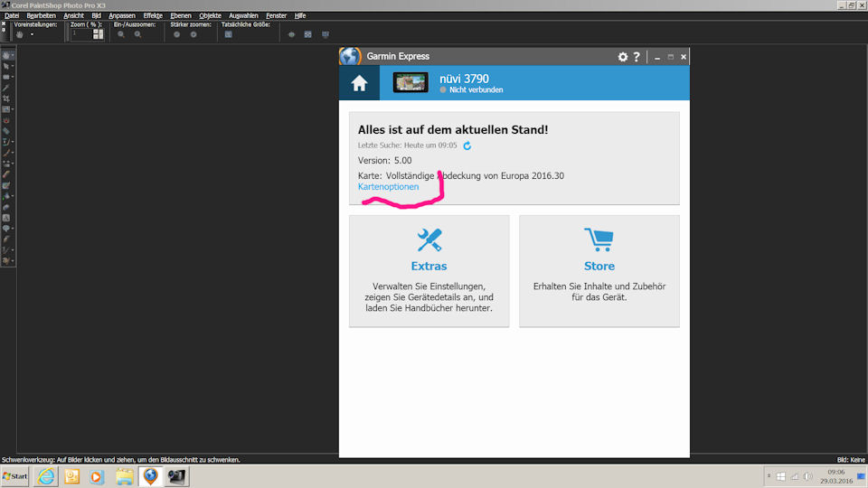Select the Pan tool in the tools toolbar

pos(6,55)
